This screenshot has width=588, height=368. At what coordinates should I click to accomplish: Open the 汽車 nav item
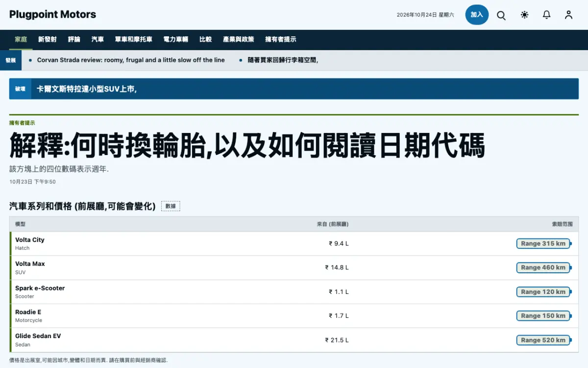(x=98, y=40)
